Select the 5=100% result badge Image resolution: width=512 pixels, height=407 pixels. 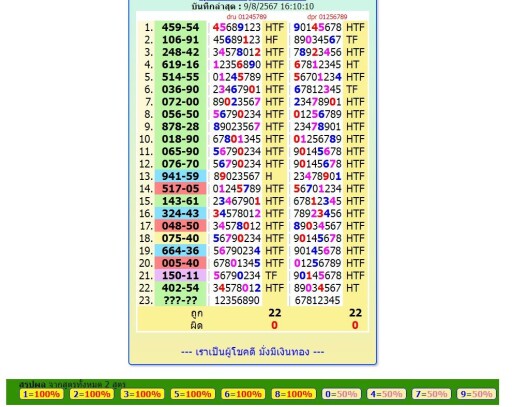[193, 394]
